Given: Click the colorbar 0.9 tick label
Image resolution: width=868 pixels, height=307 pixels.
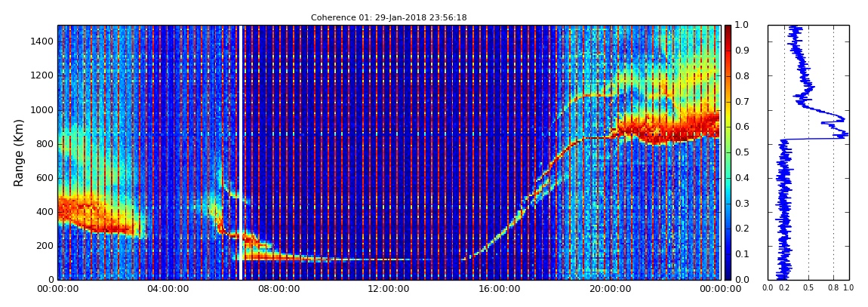Looking at the screenshot, I should tap(740, 51).
